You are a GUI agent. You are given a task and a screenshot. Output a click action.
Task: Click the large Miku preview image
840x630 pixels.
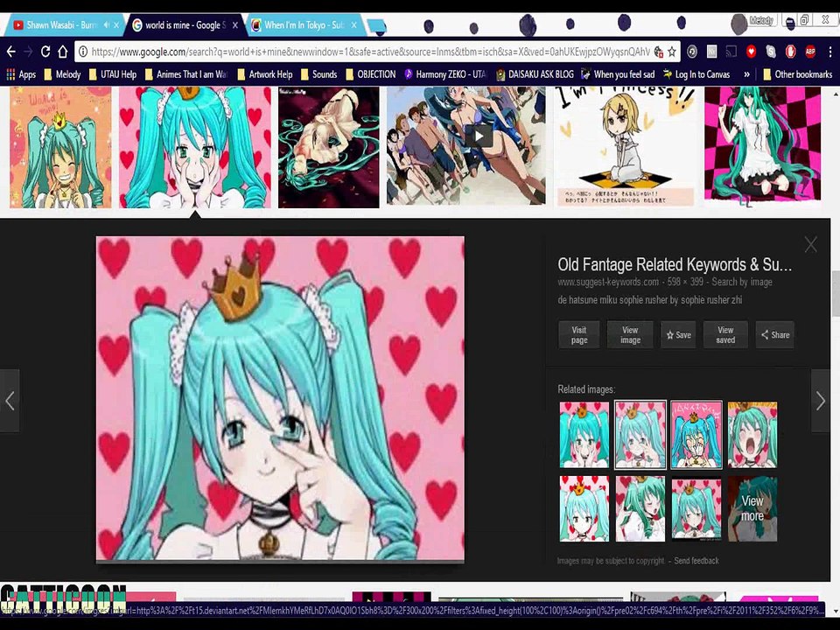tap(280, 399)
